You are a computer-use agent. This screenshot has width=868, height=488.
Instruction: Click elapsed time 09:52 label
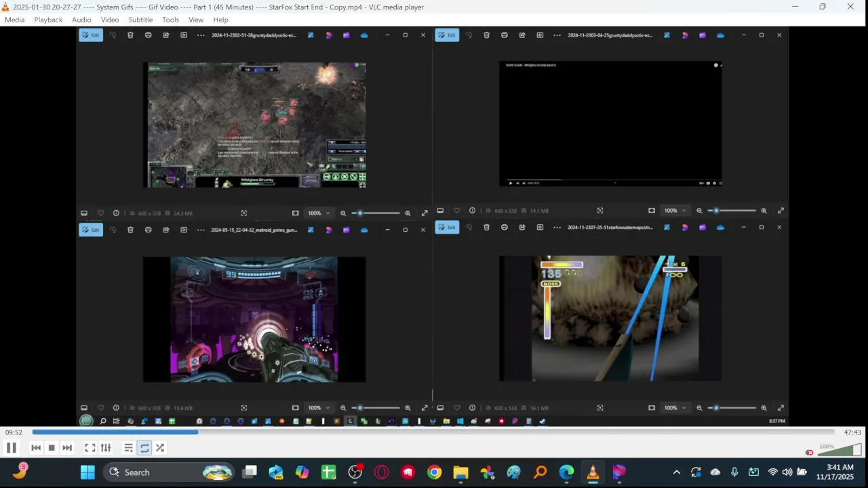pyautogui.click(x=14, y=432)
